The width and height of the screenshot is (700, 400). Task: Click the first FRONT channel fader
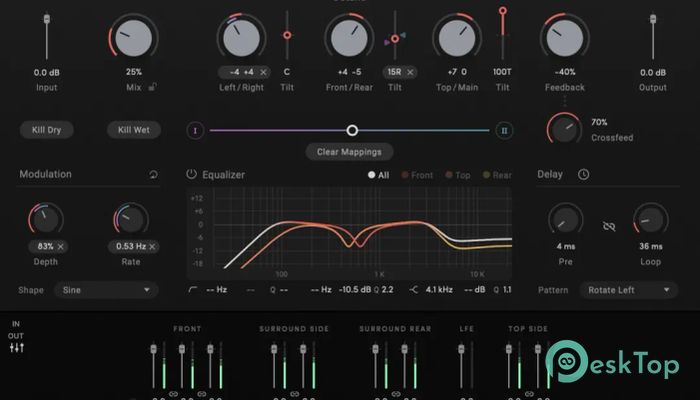point(153,349)
